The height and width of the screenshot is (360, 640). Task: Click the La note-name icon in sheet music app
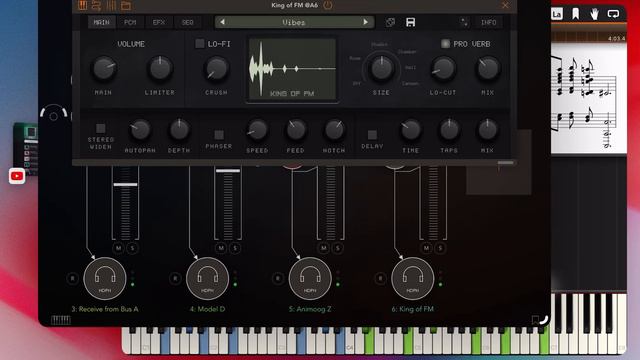tap(557, 14)
